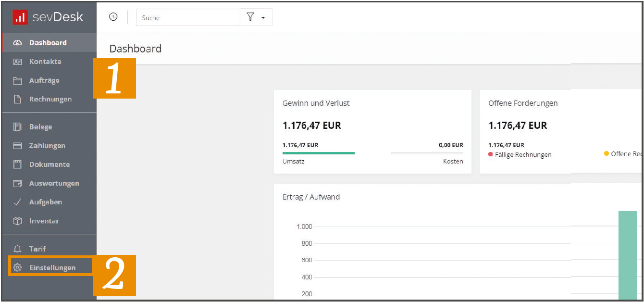The width and height of the screenshot is (644, 302).
Task: Click the Dokumente archive icon
Action: (18, 164)
